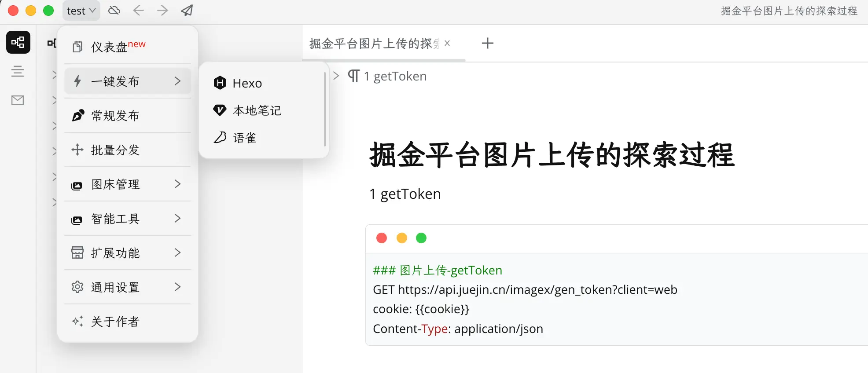Expand the chevron of 图床管理
Viewport: 868px width, 373px height.
pos(177,184)
